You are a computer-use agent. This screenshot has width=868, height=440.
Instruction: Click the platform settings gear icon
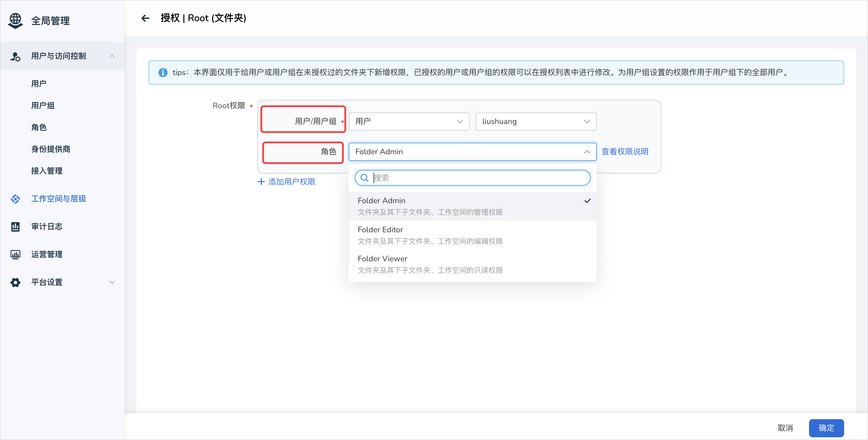coord(15,282)
